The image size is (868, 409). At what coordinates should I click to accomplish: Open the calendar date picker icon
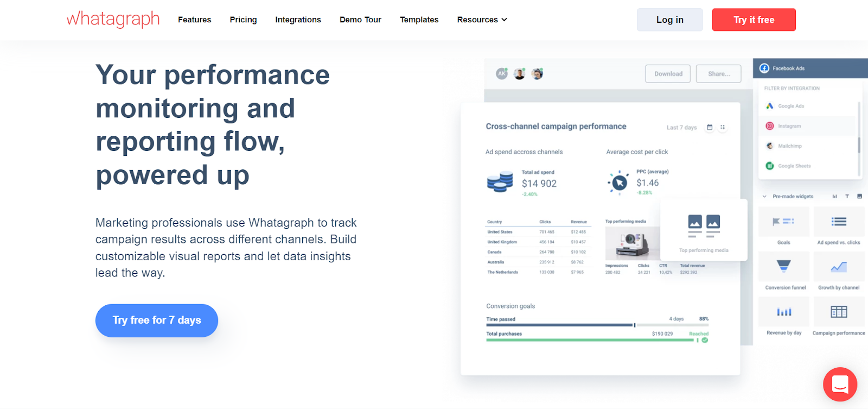pos(710,127)
